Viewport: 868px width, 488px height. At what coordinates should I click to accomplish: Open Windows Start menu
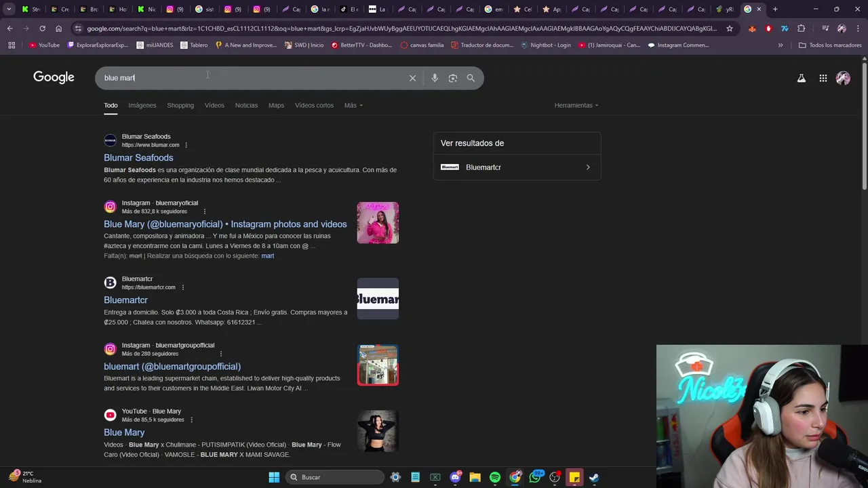(x=274, y=477)
